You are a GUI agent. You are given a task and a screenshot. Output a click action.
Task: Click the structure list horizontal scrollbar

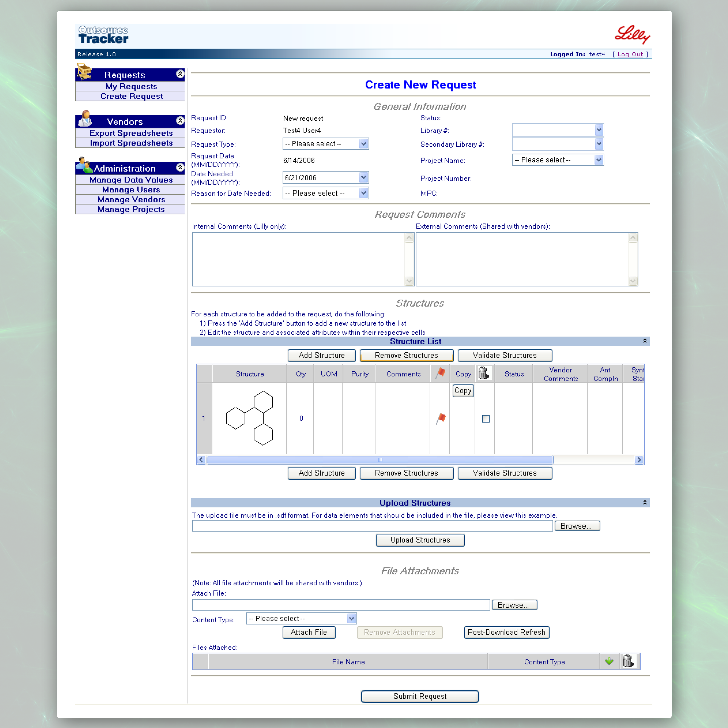(379, 460)
